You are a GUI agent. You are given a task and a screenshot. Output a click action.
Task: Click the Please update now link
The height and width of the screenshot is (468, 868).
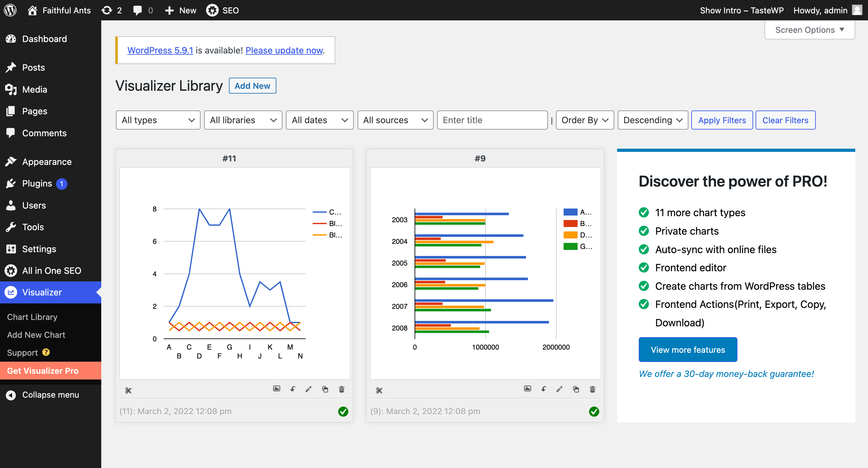click(284, 50)
